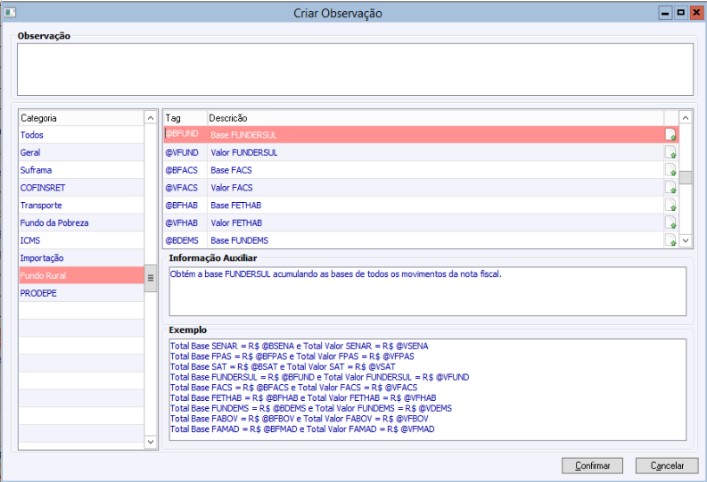This screenshot has width=707, height=482.
Task: Minimize the Criar Observação window
Action: point(665,13)
